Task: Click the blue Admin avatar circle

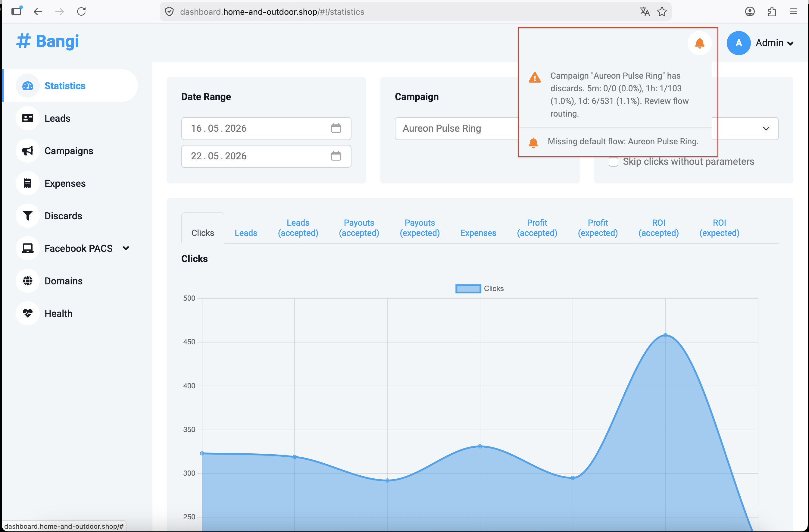Action: click(x=739, y=43)
